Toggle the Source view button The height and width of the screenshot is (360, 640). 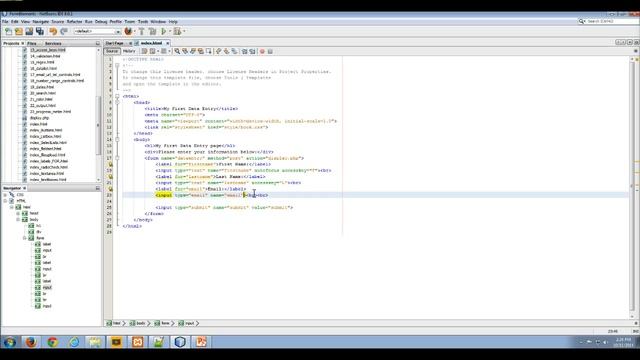coord(112,51)
